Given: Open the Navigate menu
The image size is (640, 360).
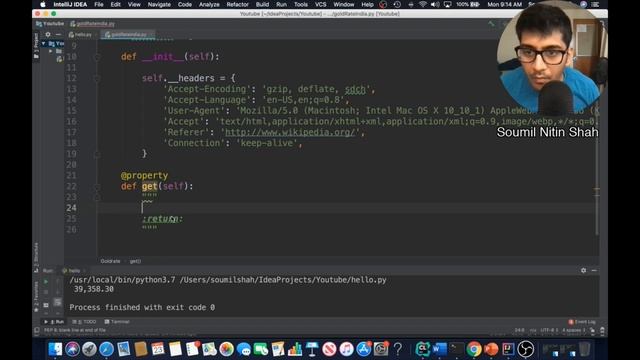Looking at the screenshot, I should click(159, 4).
